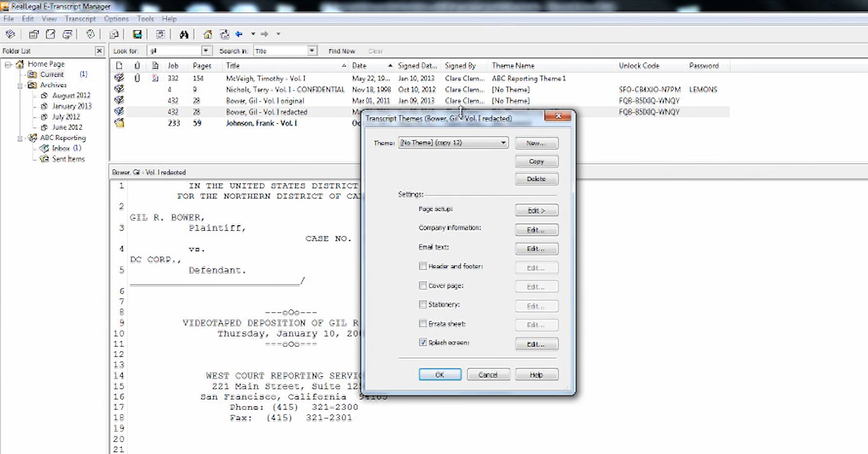868x454 pixels.
Task: Tick the Cover page checkbox
Action: click(423, 285)
